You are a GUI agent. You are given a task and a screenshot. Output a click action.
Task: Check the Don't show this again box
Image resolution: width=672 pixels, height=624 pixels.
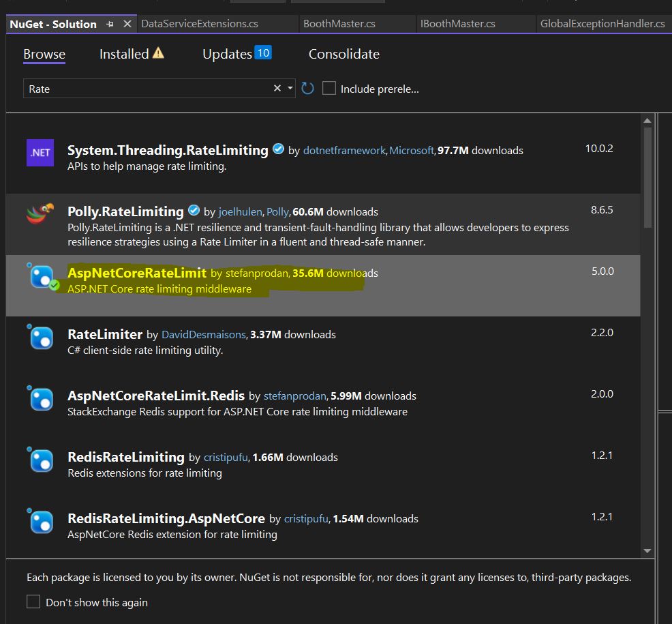33,601
